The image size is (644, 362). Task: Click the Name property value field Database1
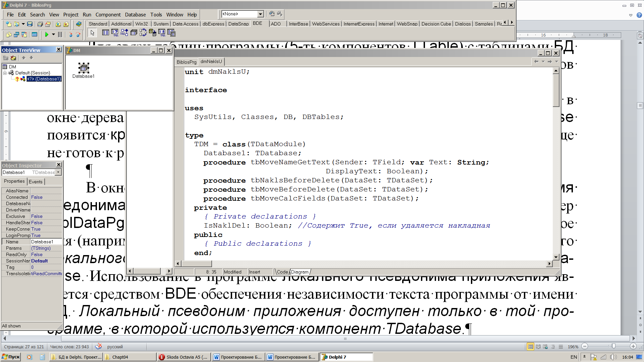coord(46,242)
